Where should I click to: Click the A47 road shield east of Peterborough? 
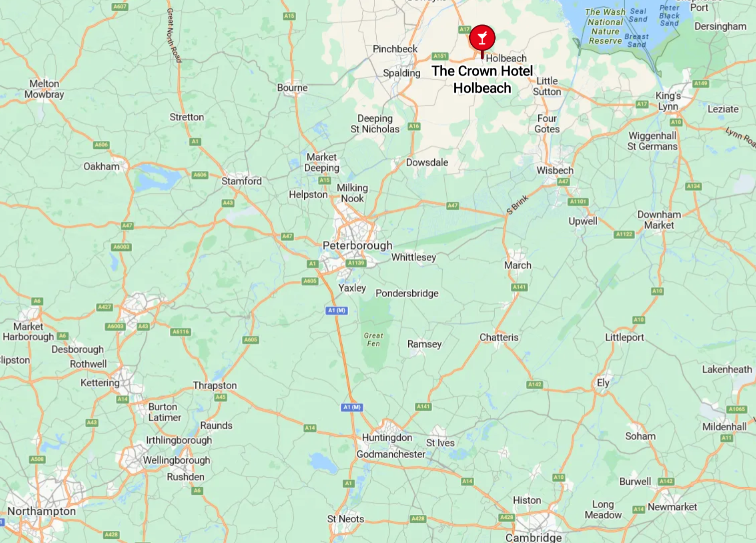click(x=452, y=205)
